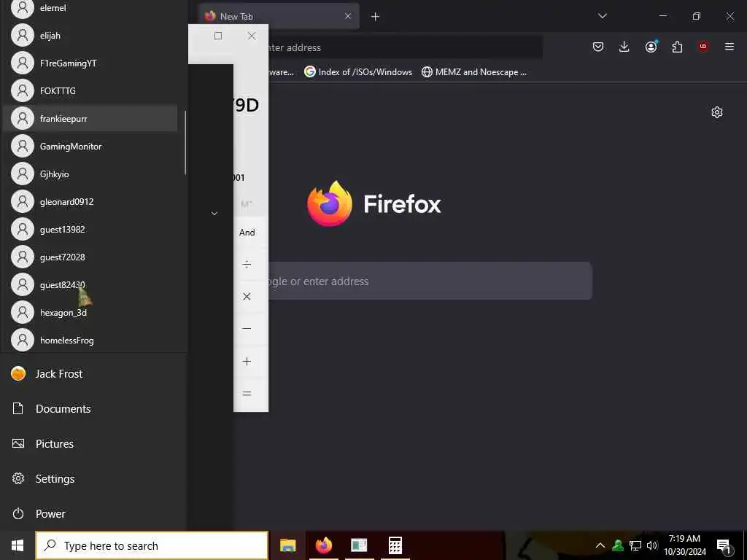Open the taskbar clock showing 7:19 AM
This screenshot has height=560, width=747.
point(685,545)
